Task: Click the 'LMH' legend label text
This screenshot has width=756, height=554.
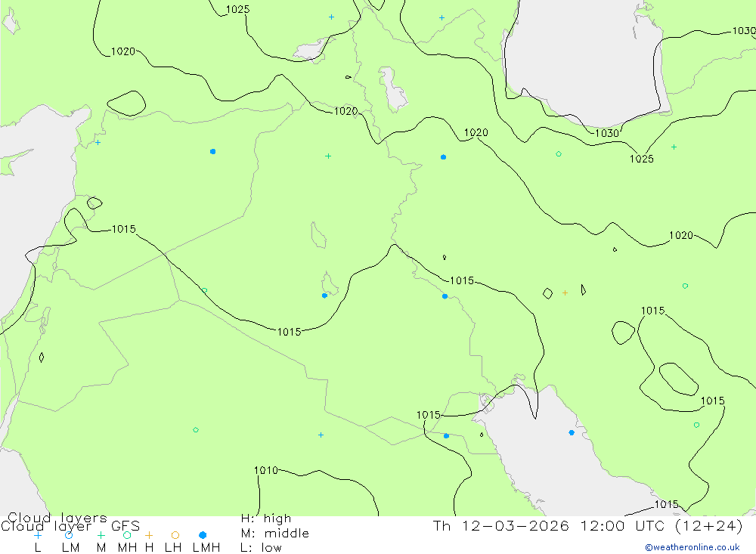Action: (x=206, y=548)
